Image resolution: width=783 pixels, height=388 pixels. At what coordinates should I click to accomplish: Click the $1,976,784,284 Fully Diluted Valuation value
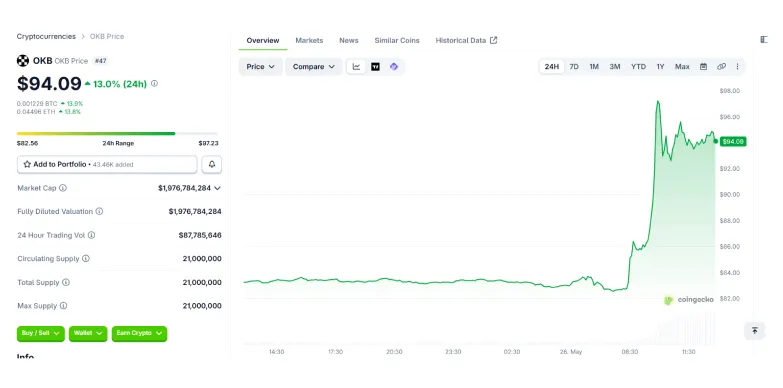click(x=195, y=212)
